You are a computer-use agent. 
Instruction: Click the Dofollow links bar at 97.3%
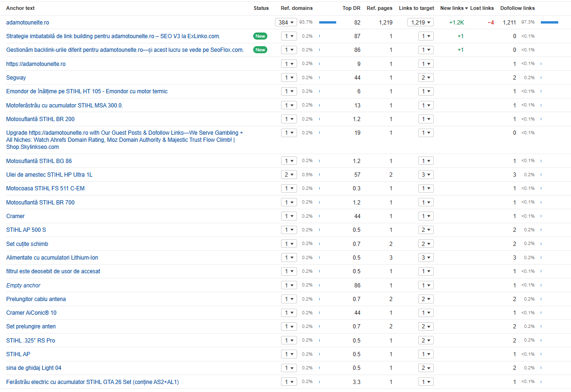tap(549, 22)
